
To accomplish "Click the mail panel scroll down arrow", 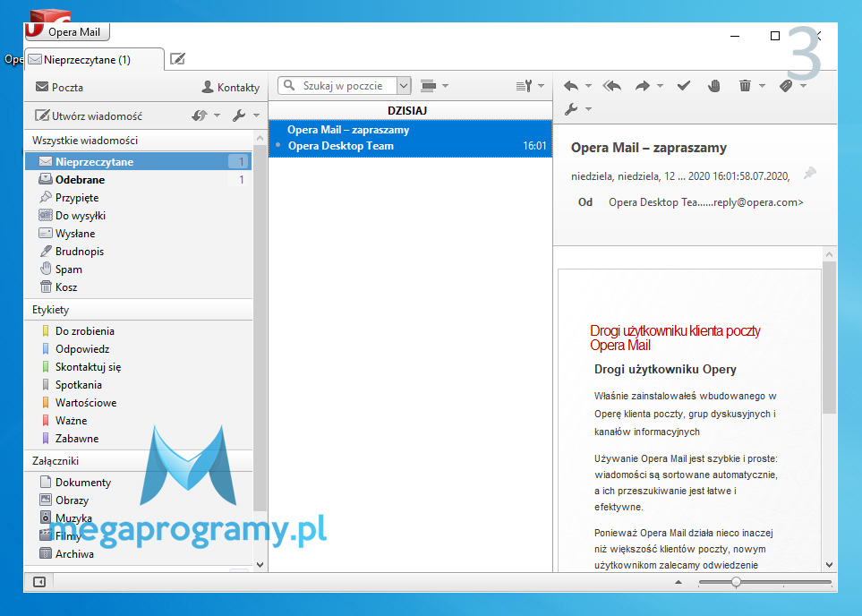I will click(x=260, y=564).
